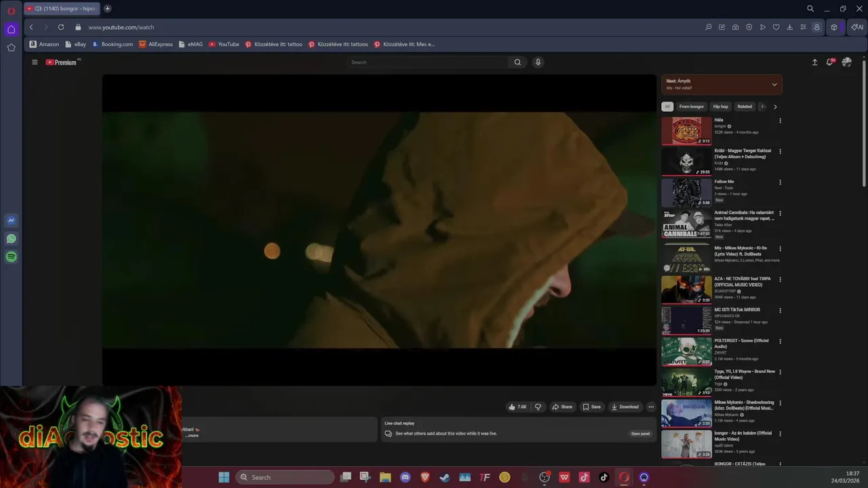Open panel for live chat replay
868x488 pixels.
pyautogui.click(x=640, y=434)
